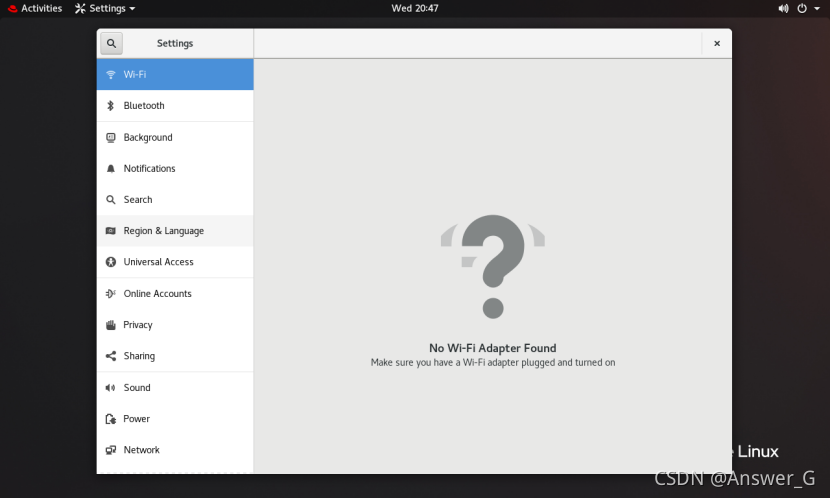The image size is (831, 499).
Task: Click the Search magnifier icon in sidebar list
Action: click(111, 200)
